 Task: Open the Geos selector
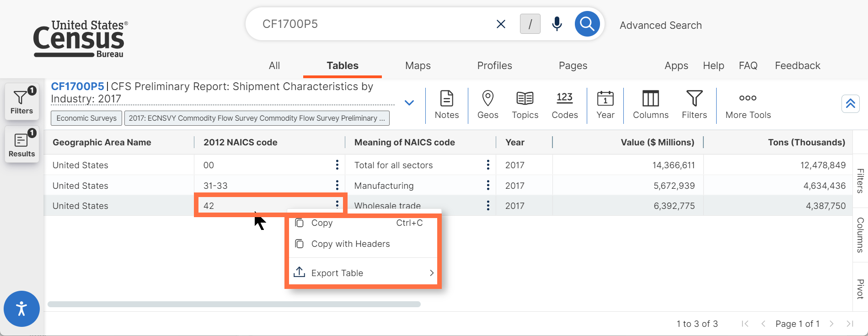[x=488, y=105]
